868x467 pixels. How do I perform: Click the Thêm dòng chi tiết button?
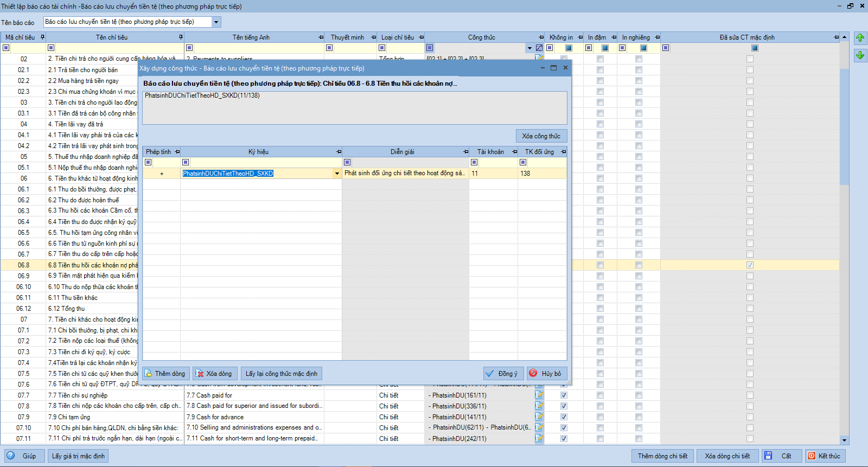[x=662, y=456]
